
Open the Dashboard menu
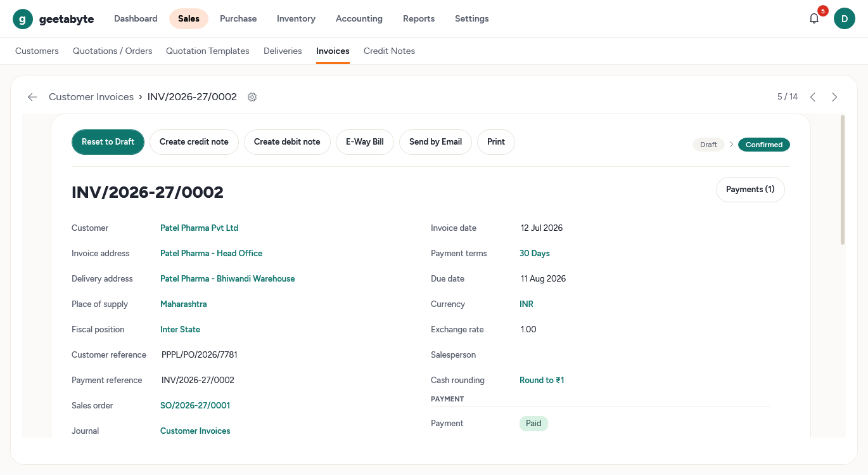point(136,19)
